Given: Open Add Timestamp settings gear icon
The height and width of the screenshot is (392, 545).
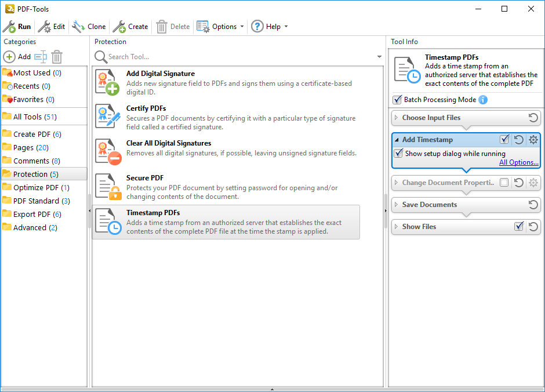Looking at the screenshot, I should (533, 140).
